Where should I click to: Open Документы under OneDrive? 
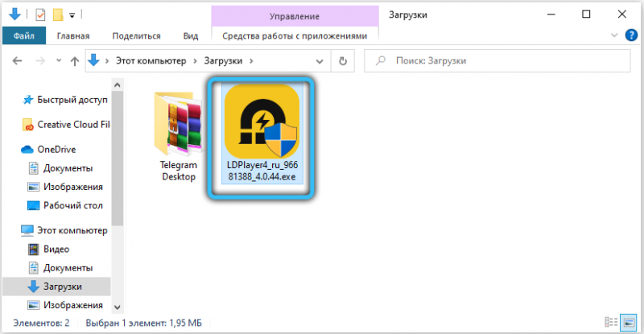click(60, 168)
